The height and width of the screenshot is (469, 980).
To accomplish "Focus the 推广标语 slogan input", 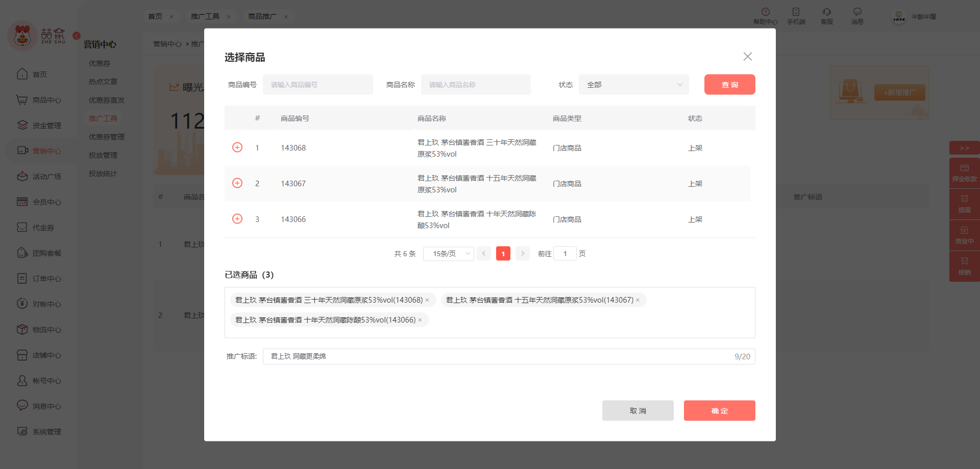I will (509, 357).
